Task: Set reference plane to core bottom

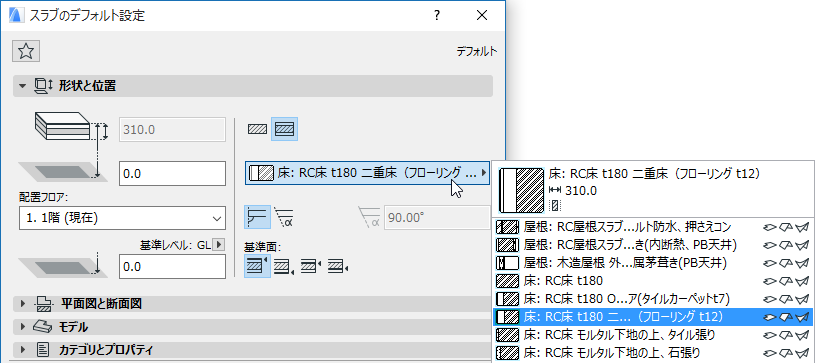Action: [x=338, y=266]
